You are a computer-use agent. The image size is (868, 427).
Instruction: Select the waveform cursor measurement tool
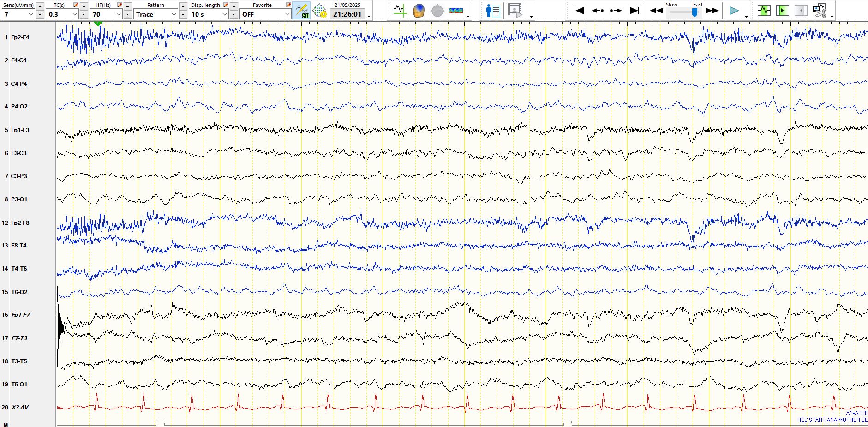tap(400, 11)
